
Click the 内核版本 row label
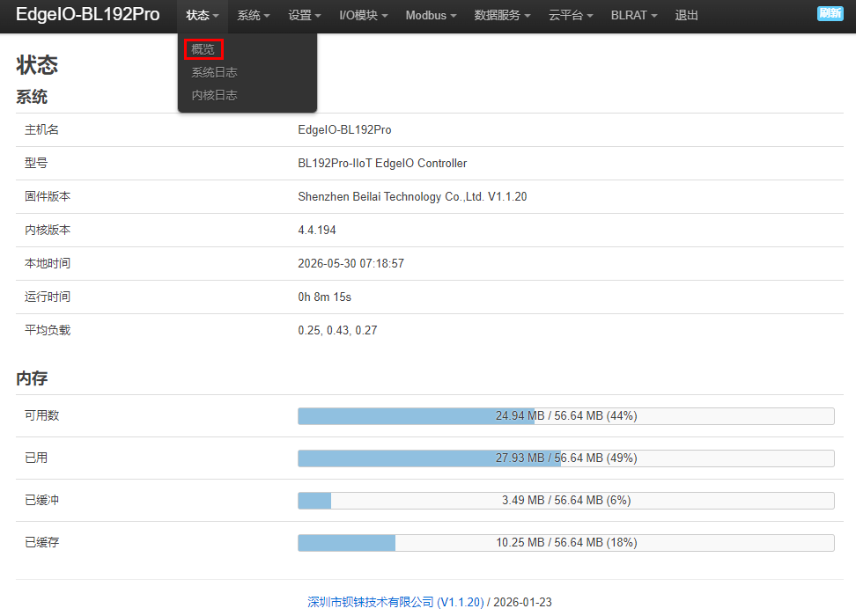tap(48, 231)
